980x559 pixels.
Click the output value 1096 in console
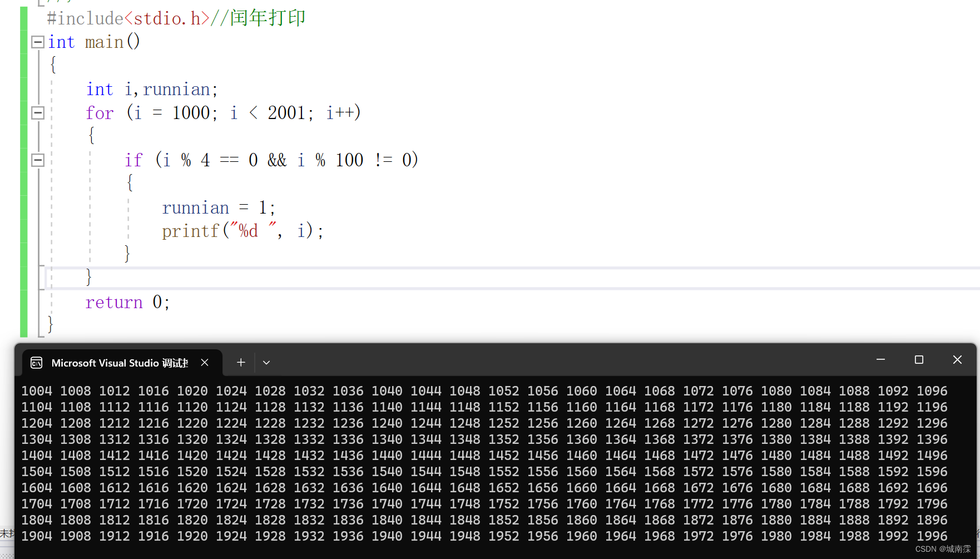click(x=932, y=391)
